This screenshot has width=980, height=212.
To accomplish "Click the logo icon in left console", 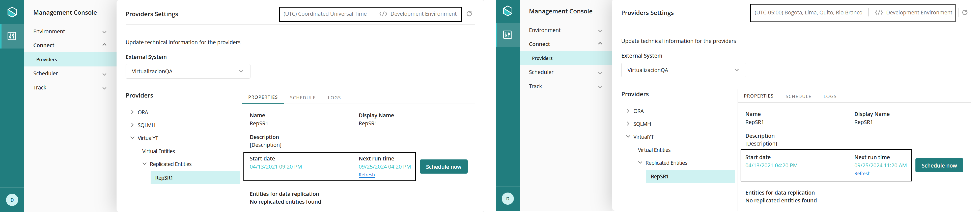I will click(12, 12).
